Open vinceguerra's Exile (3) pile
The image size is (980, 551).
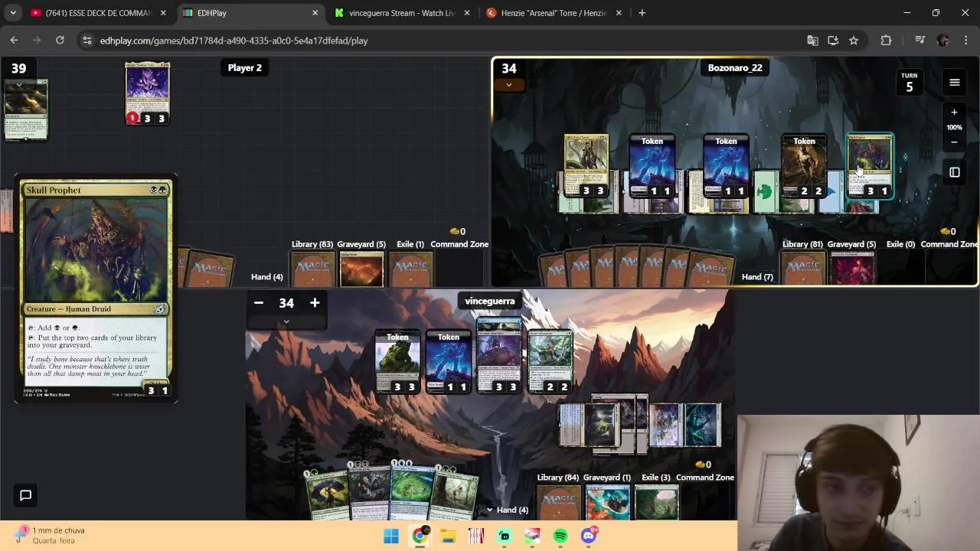pyautogui.click(x=656, y=501)
